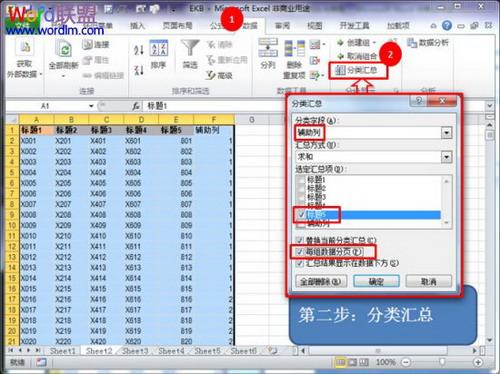Click the fx insert function button

pos(136,106)
